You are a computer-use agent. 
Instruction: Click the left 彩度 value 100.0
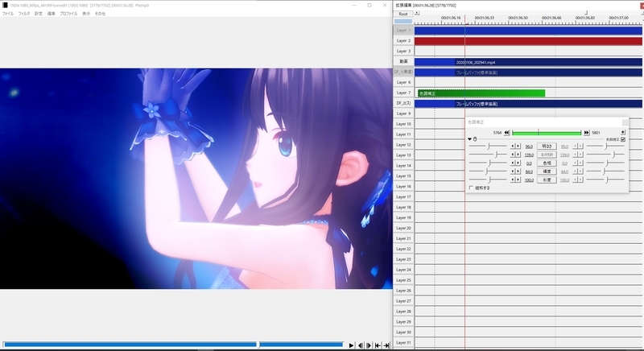pyautogui.click(x=529, y=180)
